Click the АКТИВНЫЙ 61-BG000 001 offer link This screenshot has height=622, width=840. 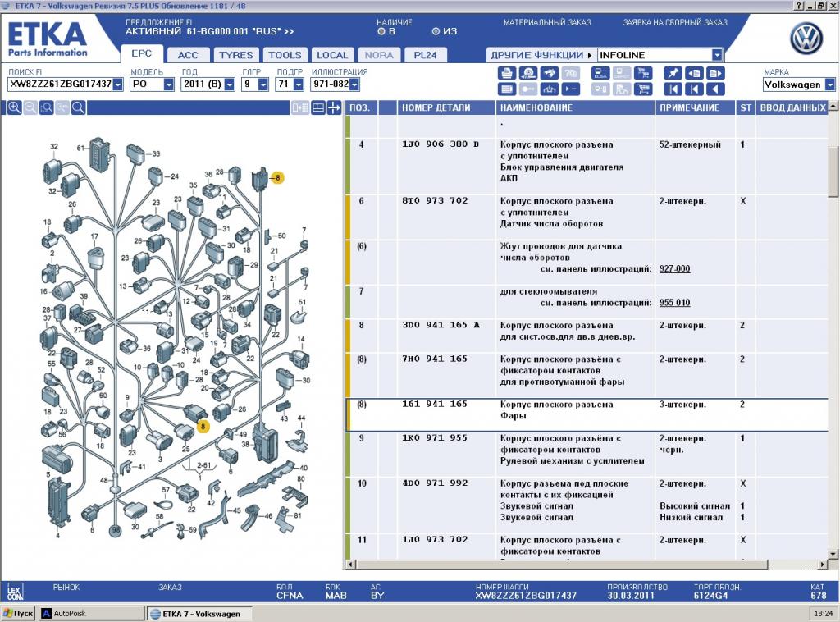click(209, 32)
